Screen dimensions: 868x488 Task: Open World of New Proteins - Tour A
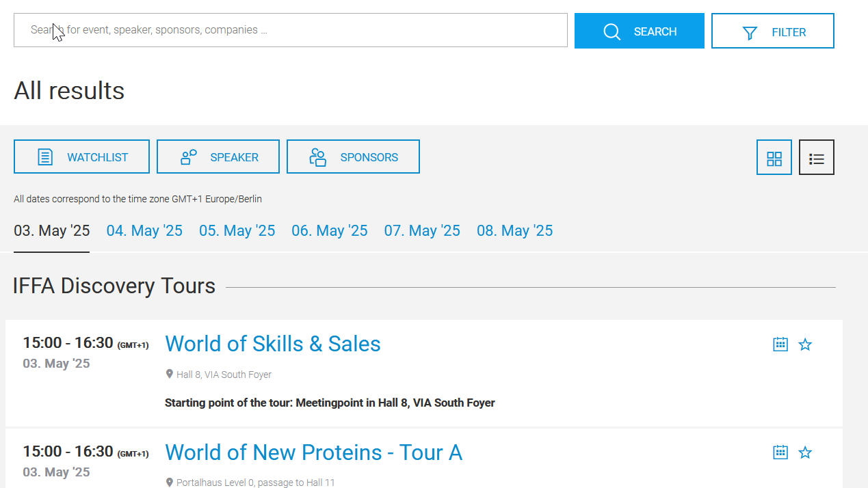(313, 452)
